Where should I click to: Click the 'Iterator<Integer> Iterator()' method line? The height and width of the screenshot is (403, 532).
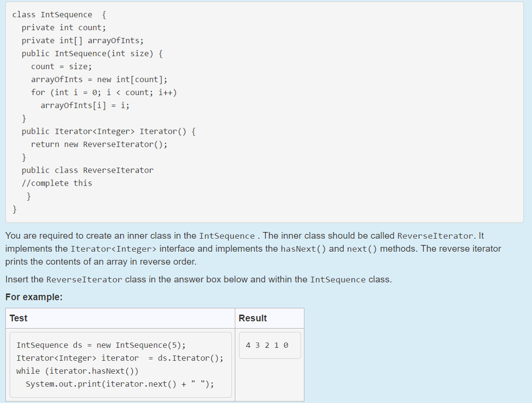[108, 132]
